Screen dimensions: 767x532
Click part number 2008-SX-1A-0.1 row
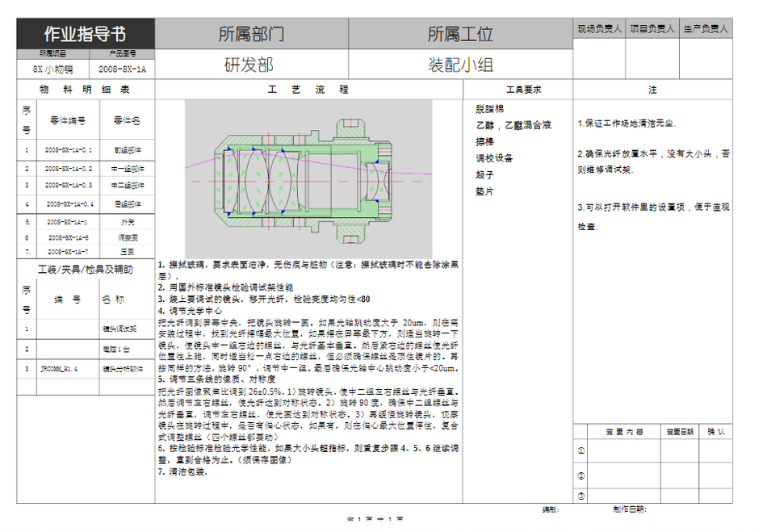click(69, 150)
